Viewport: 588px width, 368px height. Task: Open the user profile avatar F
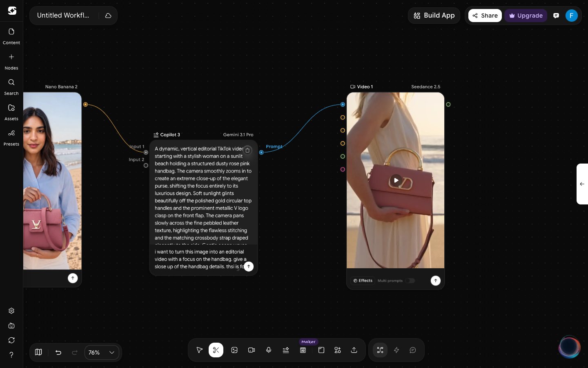click(572, 16)
